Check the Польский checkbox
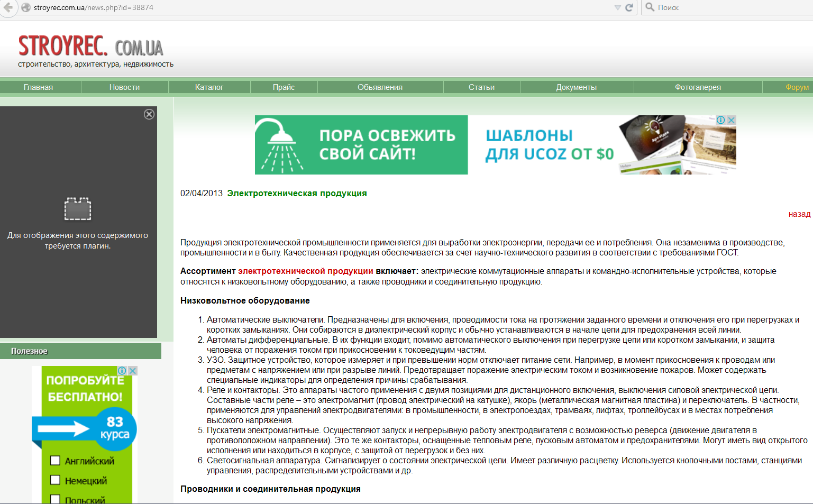Viewport: 813px width, 504px height. 55,499
